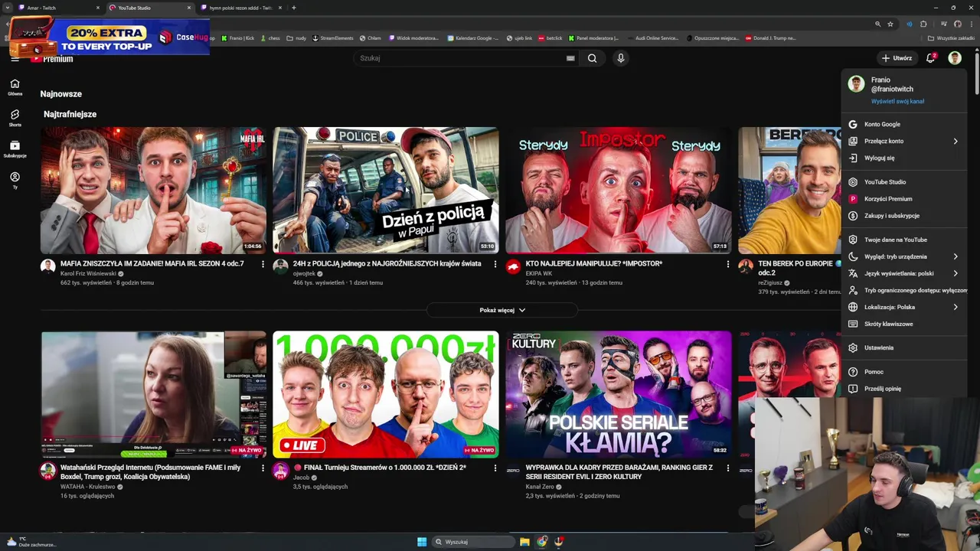Open options for MAFIA IRL video

click(x=263, y=264)
